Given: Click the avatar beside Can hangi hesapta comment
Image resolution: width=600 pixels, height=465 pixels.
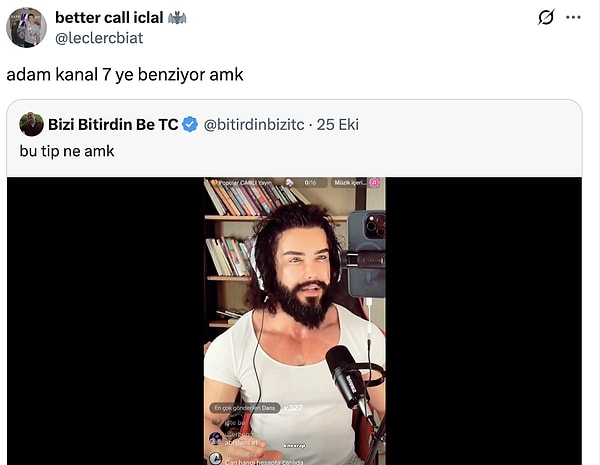Looking at the screenshot, I should pyautogui.click(x=216, y=458).
